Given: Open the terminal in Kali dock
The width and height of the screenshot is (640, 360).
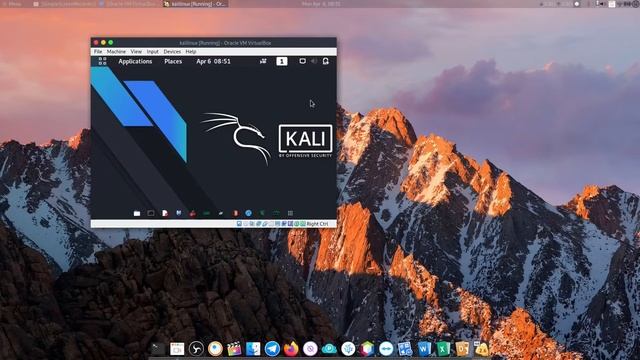Looking at the screenshot, I should point(151,213).
